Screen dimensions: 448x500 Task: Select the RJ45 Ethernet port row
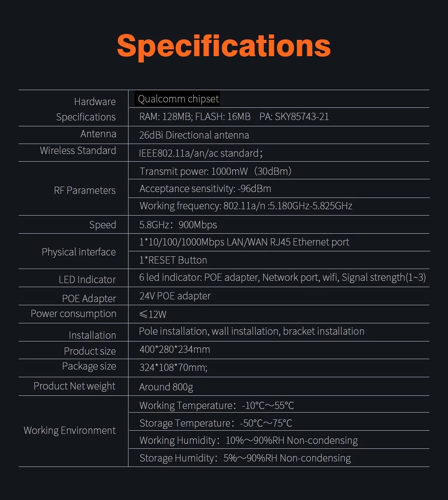click(244, 242)
